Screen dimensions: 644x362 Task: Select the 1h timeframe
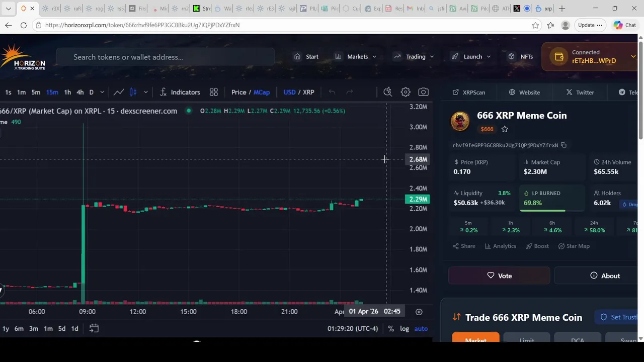[67, 92]
